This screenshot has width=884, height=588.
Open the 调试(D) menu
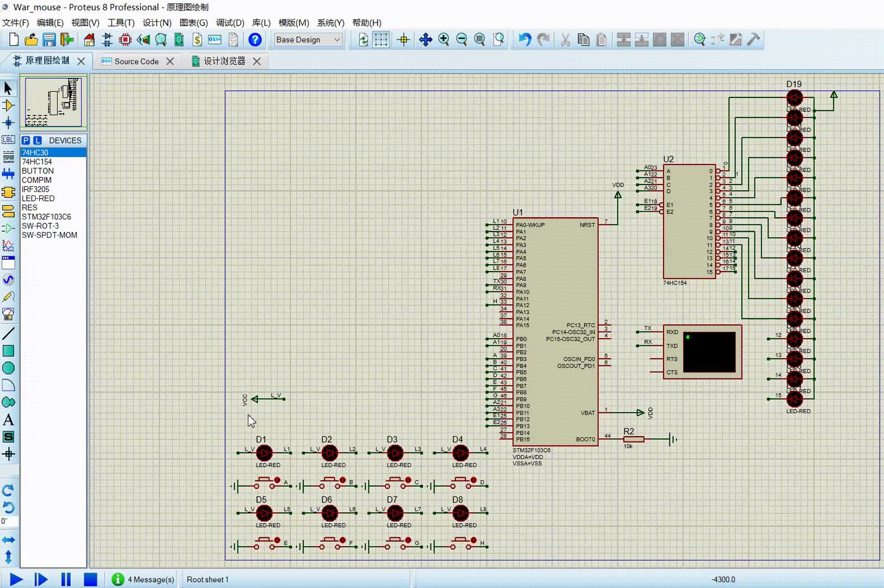(230, 23)
